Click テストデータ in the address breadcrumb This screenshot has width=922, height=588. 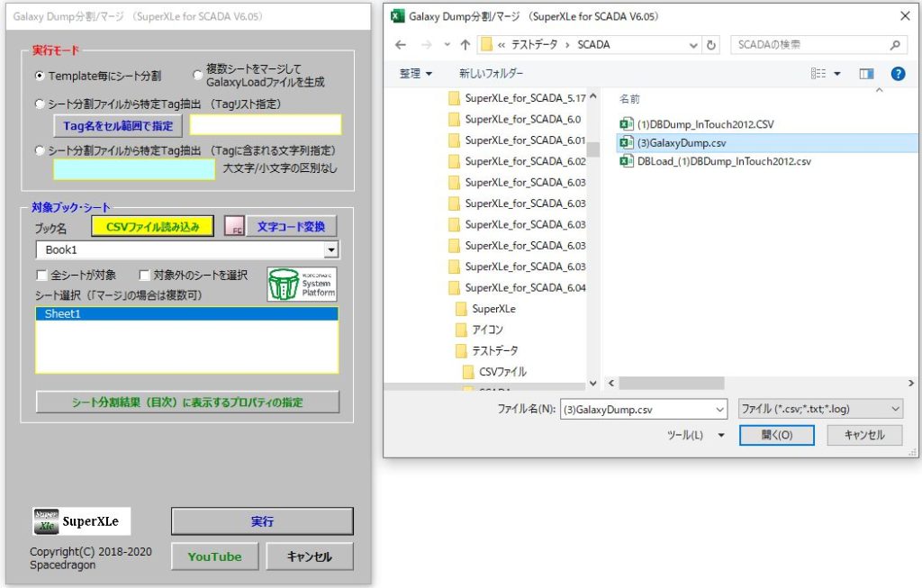point(534,45)
